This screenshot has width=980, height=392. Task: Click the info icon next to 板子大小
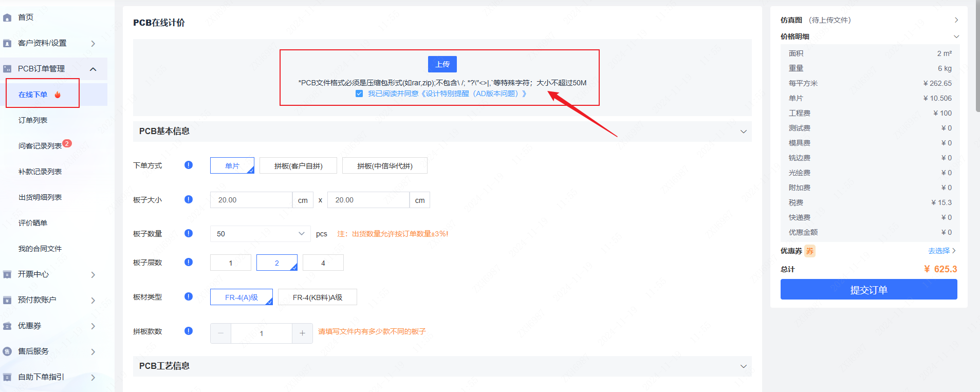(189, 199)
